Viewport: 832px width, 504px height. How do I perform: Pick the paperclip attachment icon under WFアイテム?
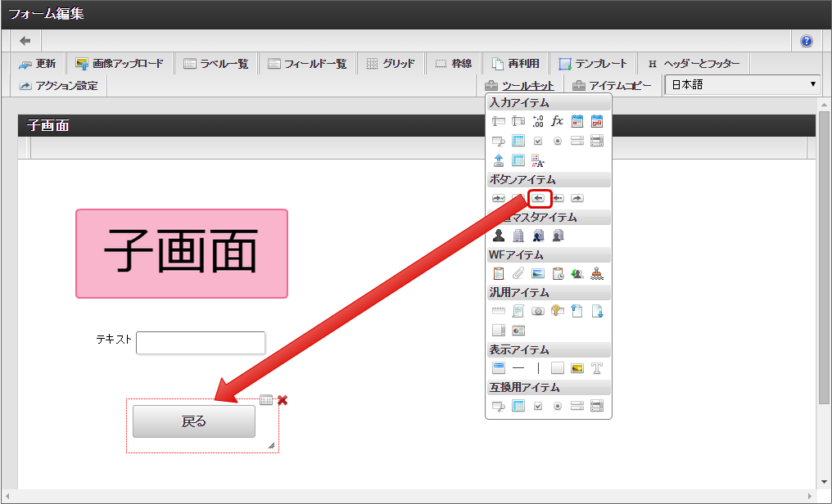tap(518, 274)
